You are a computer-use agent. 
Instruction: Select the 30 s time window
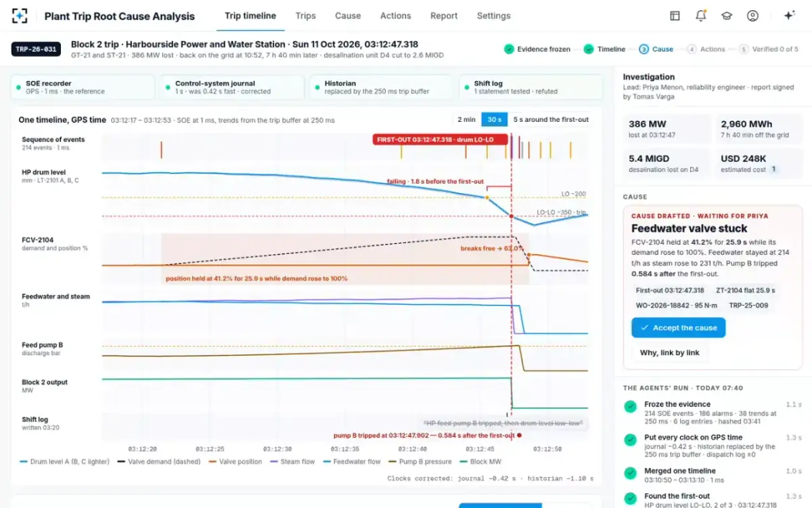point(494,119)
